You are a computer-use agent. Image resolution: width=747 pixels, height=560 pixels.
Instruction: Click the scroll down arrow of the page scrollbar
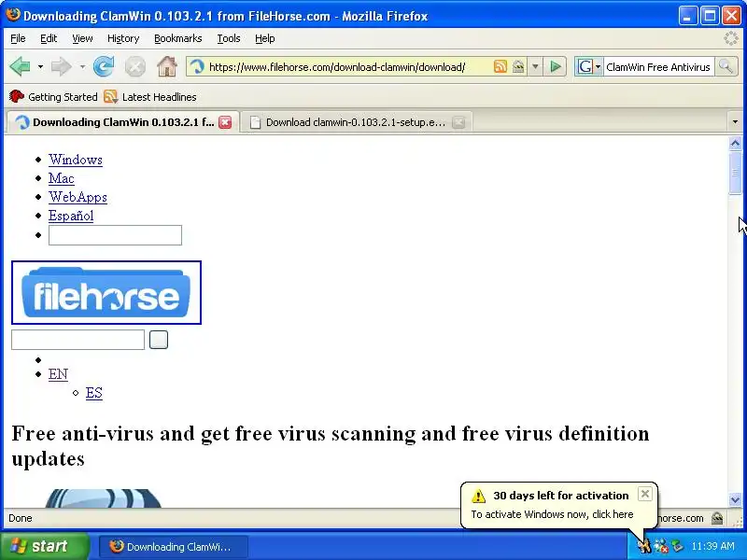pos(735,499)
